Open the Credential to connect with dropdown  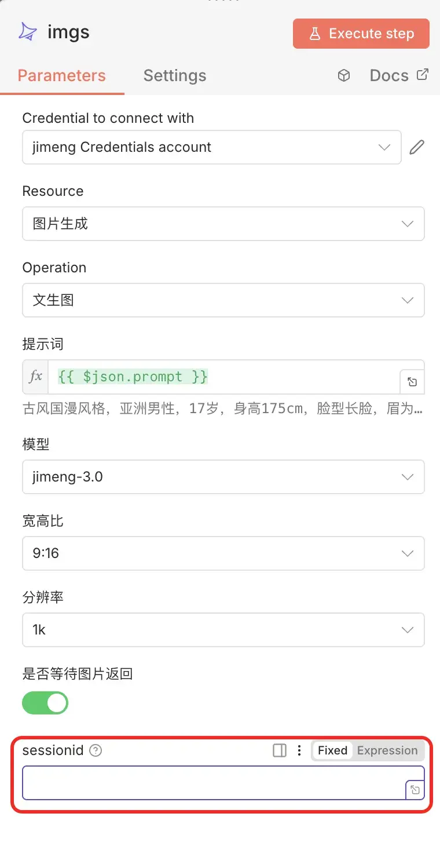click(x=212, y=147)
